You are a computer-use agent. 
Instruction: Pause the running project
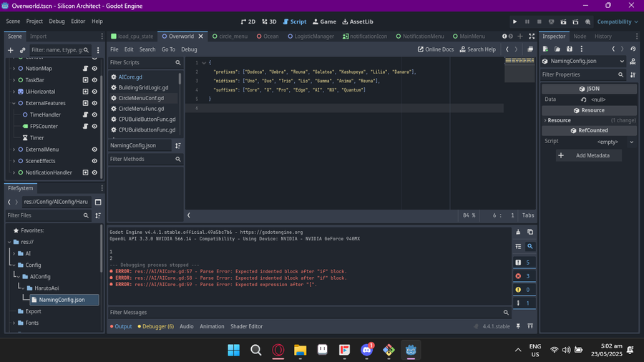click(527, 21)
